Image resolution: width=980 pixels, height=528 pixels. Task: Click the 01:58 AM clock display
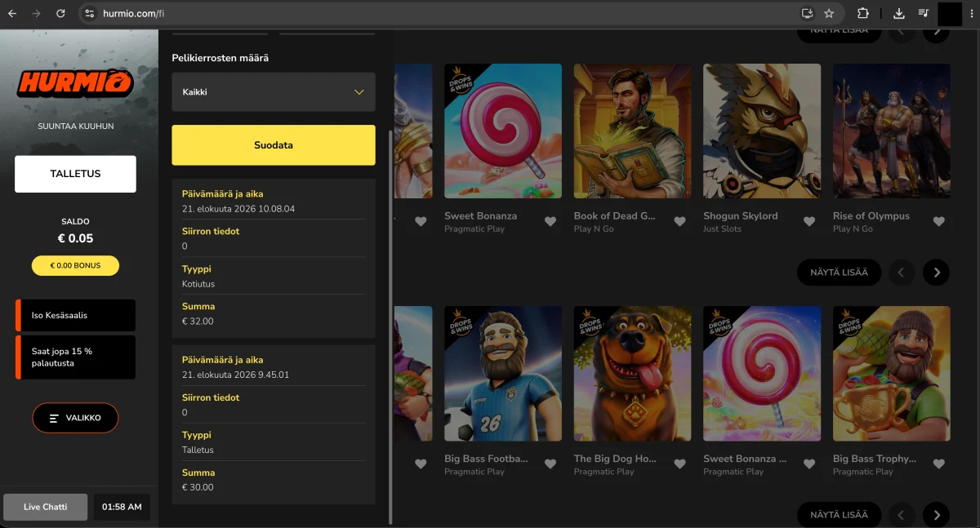click(x=122, y=507)
